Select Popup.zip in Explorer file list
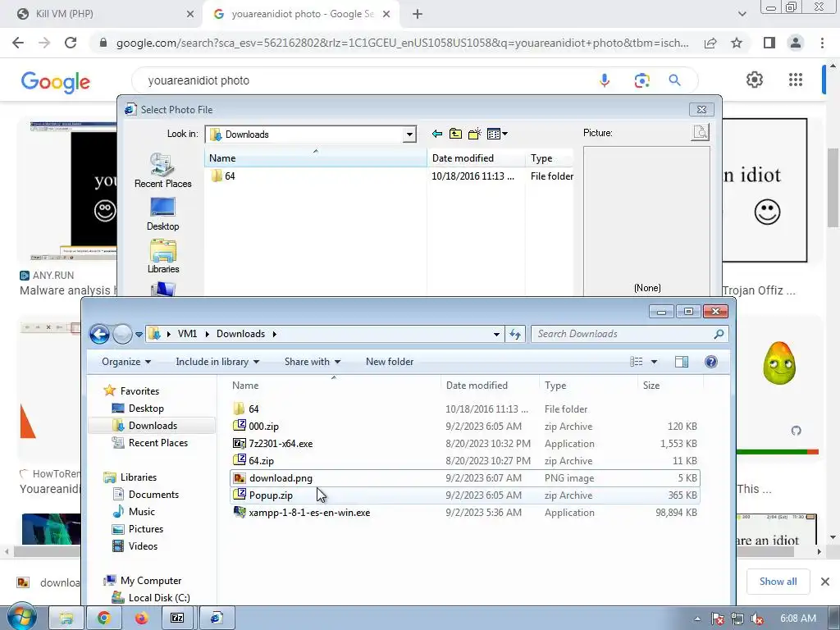This screenshot has height=630, width=840. pyautogui.click(x=464, y=495)
